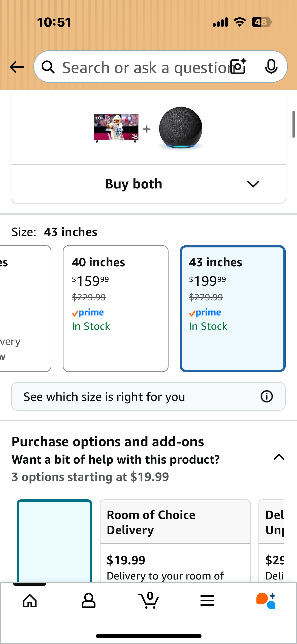The height and width of the screenshot is (644, 297).
Task: Collapse the Purchase options and add-ons section
Action: click(x=278, y=458)
